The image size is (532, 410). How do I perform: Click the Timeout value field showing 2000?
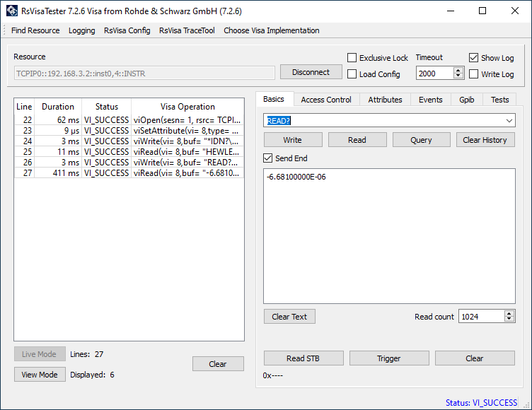point(435,74)
